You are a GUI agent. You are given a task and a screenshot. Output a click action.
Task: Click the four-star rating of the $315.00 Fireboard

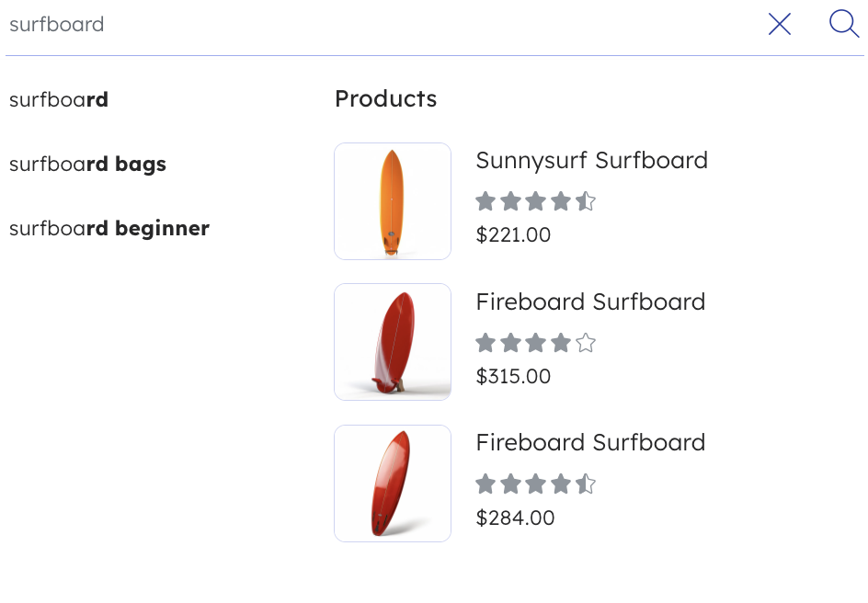536,343
